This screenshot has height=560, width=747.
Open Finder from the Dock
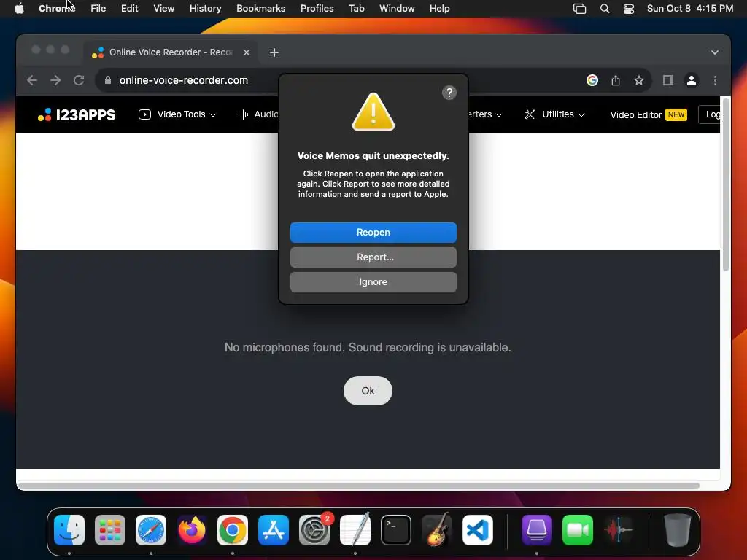[x=69, y=530]
